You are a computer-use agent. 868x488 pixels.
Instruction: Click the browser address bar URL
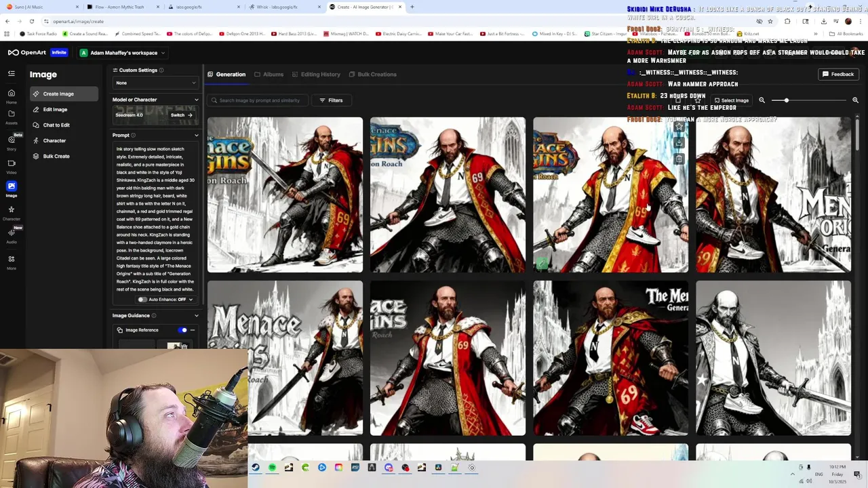pyautogui.click(x=78, y=21)
